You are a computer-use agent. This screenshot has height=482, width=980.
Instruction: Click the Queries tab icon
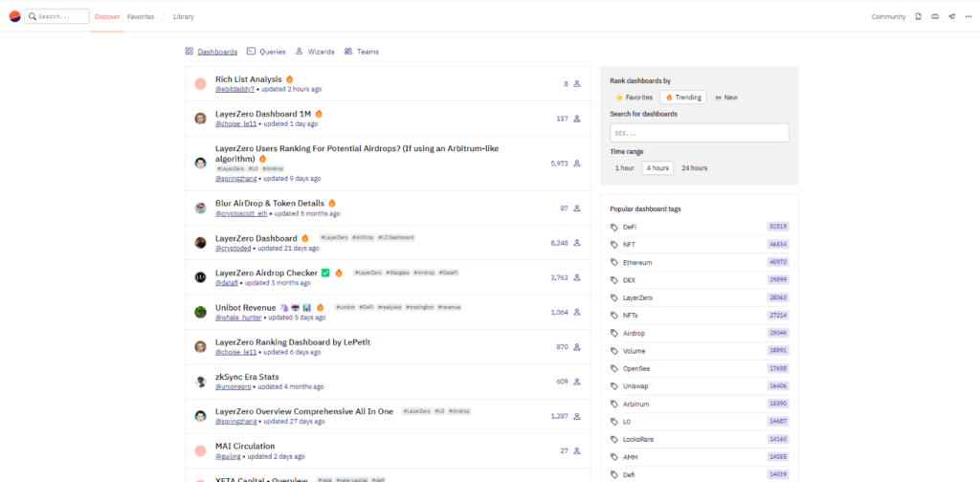(251, 52)
